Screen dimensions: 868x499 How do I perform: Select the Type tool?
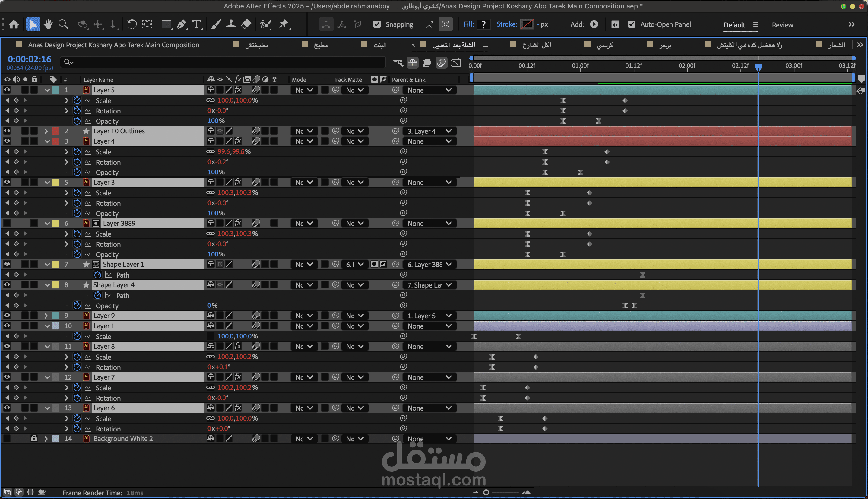(x=197, y=24)
